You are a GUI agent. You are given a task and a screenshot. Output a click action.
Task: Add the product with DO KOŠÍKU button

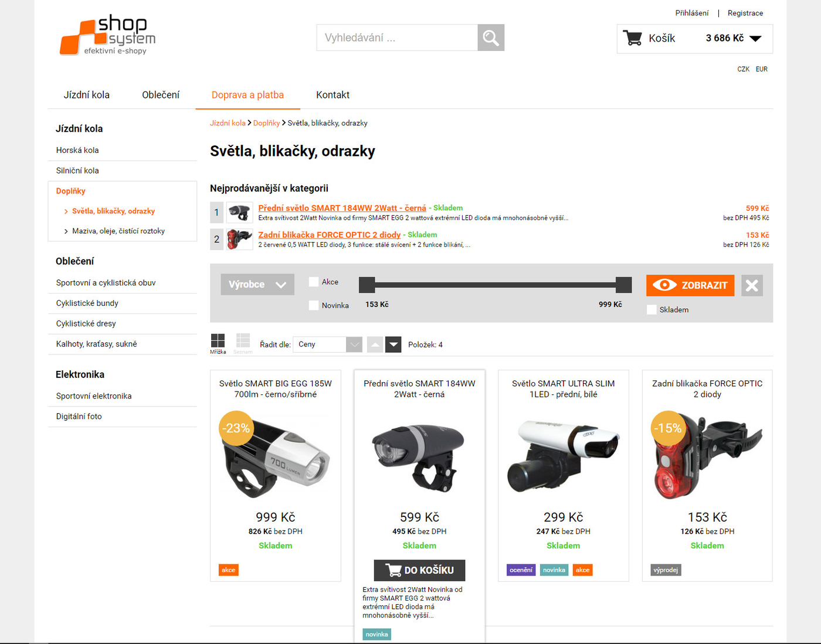419,570
